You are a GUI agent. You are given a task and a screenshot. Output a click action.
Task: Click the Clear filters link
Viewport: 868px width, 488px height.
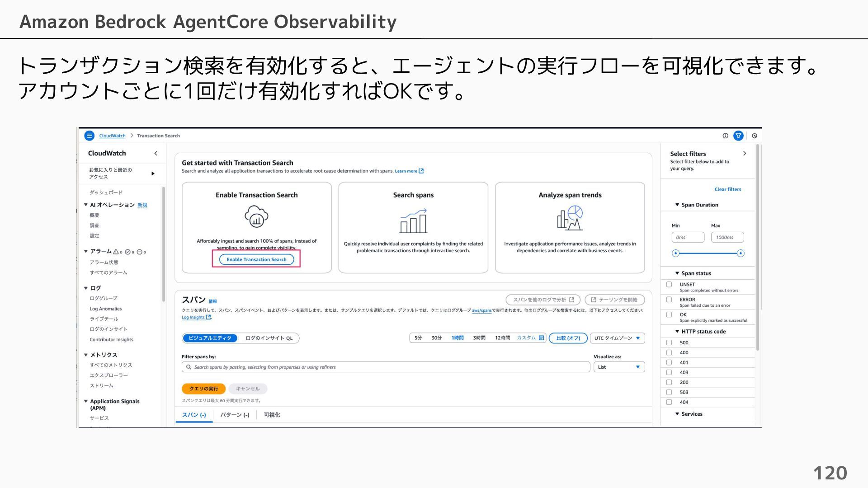coord(727,189)
